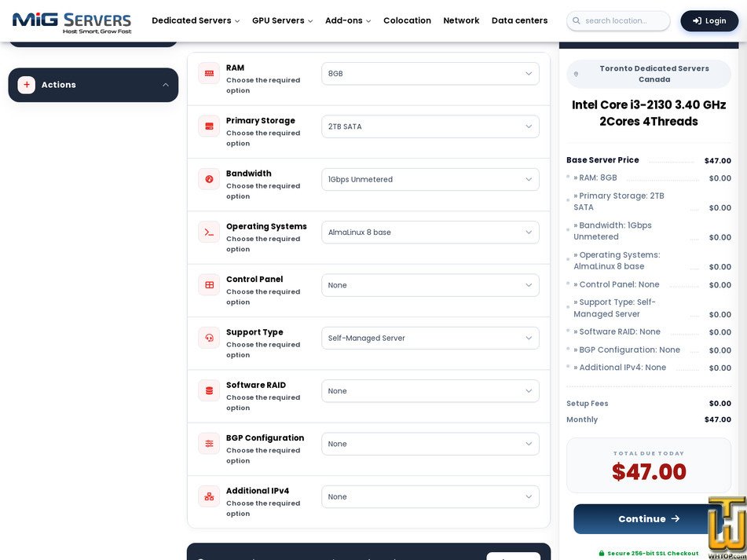Click the Setup Fees label

588,404
